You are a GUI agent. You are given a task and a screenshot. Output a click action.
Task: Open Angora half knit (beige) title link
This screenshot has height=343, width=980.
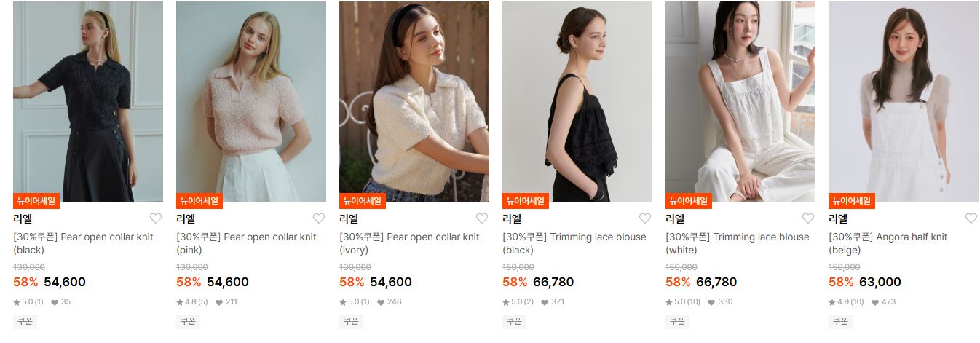(888, 243)
